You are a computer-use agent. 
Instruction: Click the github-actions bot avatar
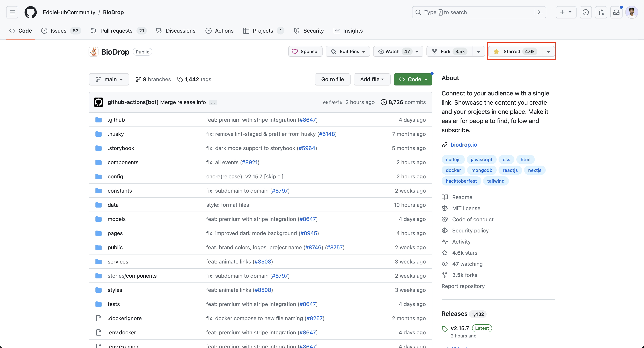click(99, 102)
